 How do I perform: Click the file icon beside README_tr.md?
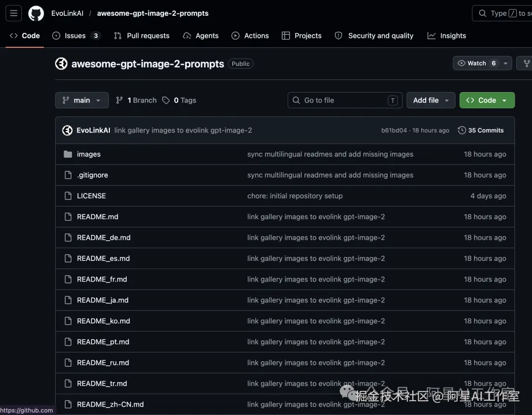68,383
